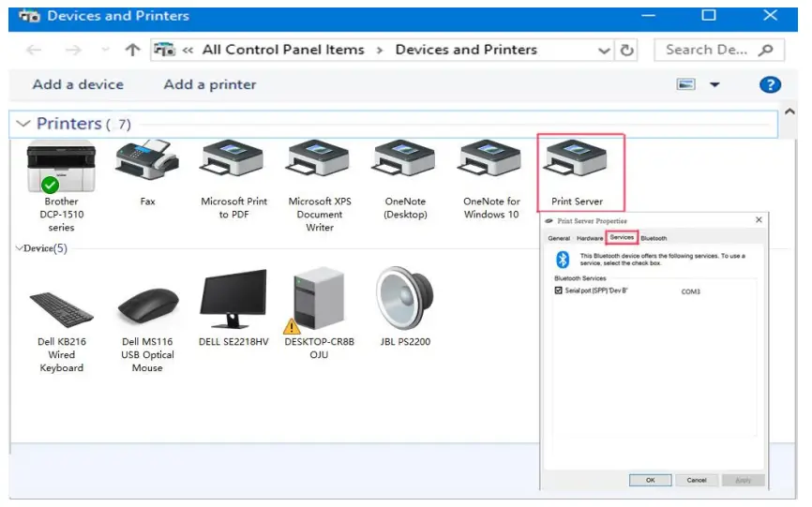Click the Apply button in properties dialog
Image resolution: width=812 pixels, height=507 pixels.
coord(744,480)
